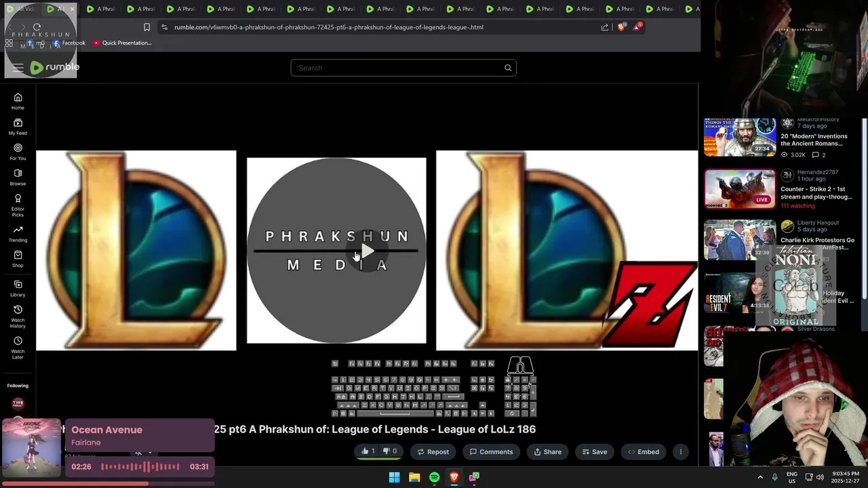This screenshot has width=868, height=488.
Task: Open the Liberty Hangout channel name
Action: [818, 222]
